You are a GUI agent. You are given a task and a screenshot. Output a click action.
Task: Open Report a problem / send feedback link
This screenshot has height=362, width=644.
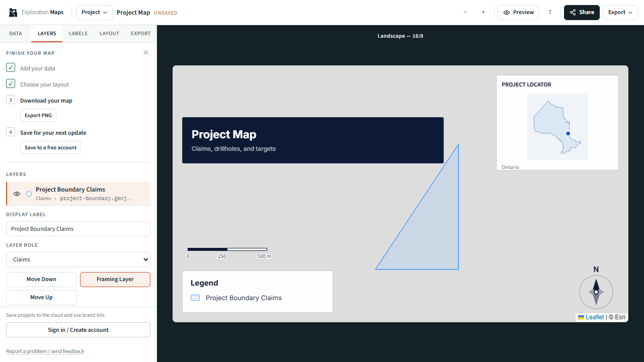click(45, 351)
